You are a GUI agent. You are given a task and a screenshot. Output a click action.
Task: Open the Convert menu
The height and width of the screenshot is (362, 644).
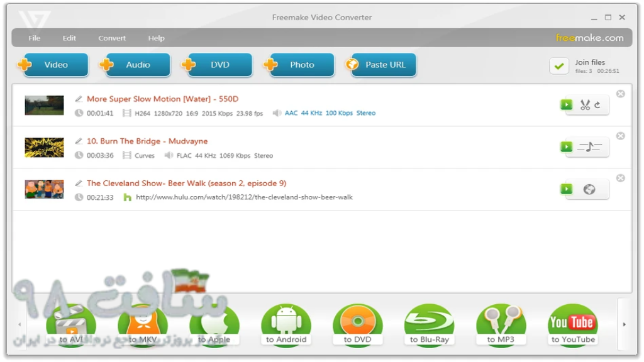tap(112, 38)
